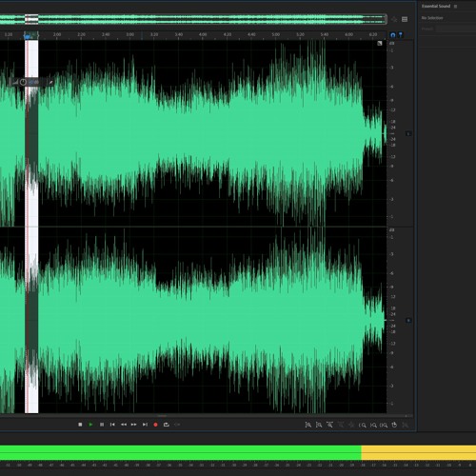Zoom in at the selection out point
The image size is (476, 476).
click(373, 425)
